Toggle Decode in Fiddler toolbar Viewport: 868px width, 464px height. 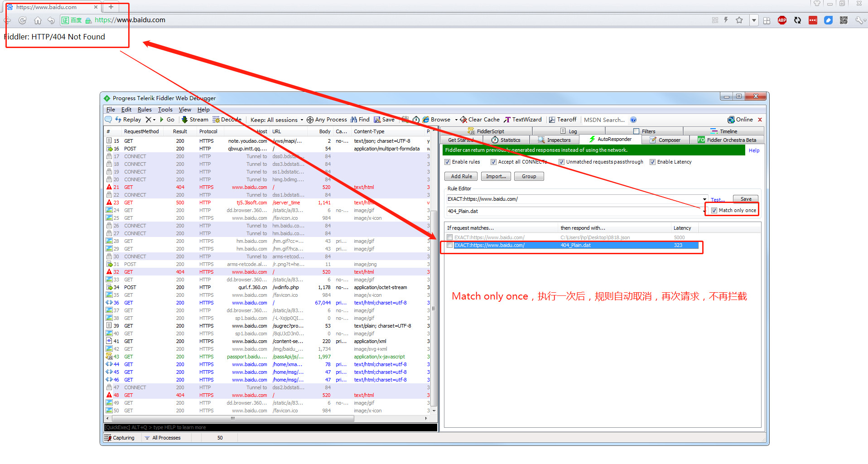coord(227,120)
